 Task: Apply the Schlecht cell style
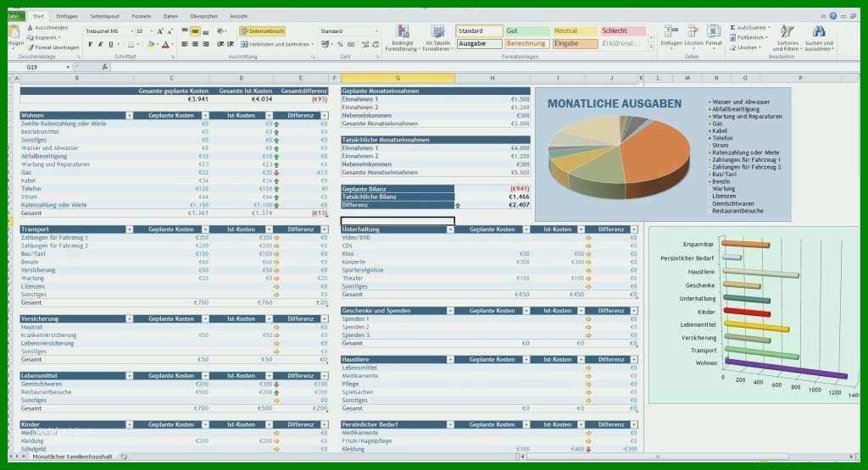tap(623, 31)
